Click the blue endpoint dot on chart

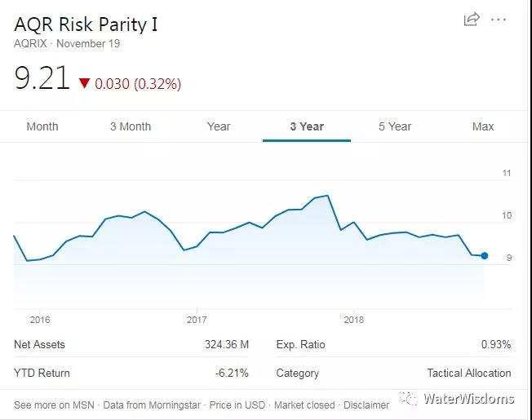click(x=485, y=256)
